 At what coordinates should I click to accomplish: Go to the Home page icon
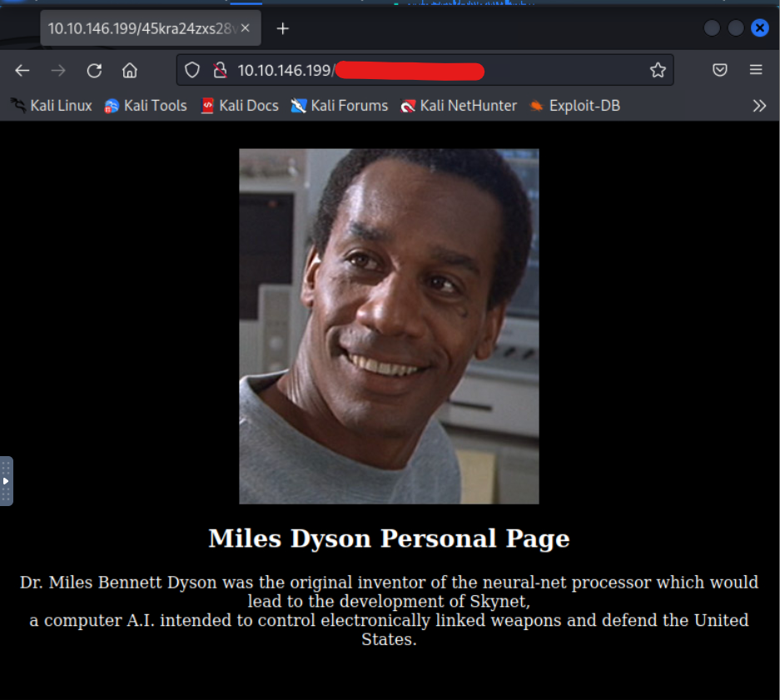click(x=130, y=71)
